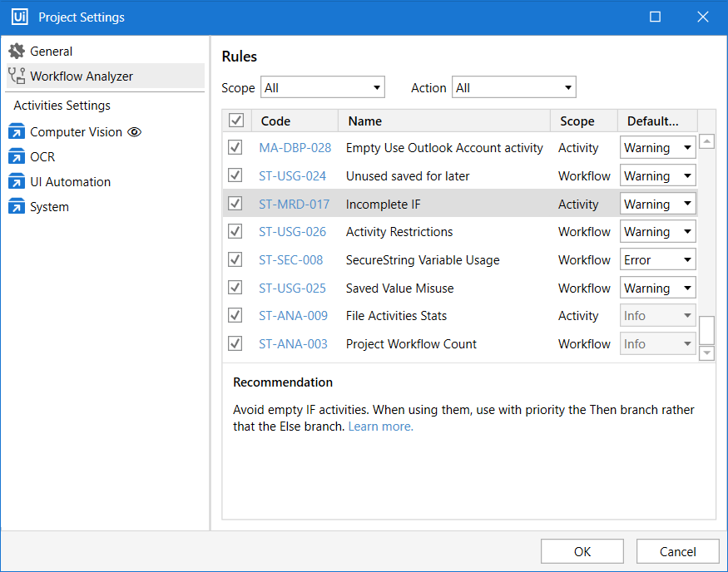Click the OCR package icon
This screenshot has height=572, width=728.
(x=17, y=157)
